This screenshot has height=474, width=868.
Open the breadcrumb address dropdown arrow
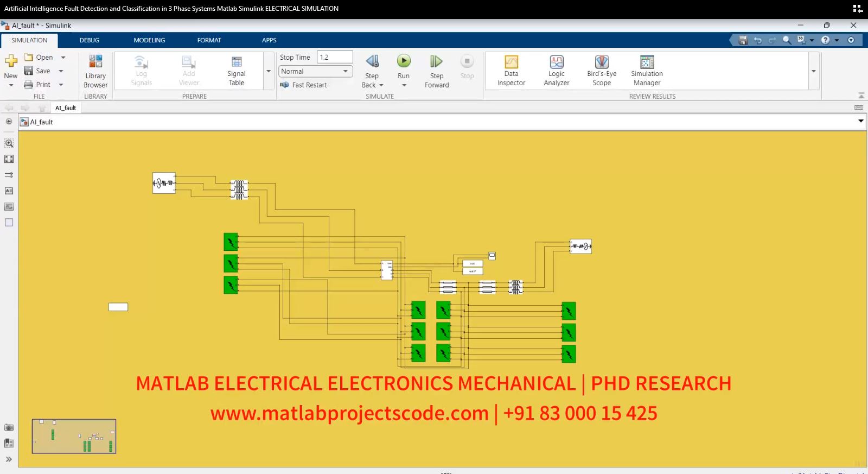click(x=860, y=121)
